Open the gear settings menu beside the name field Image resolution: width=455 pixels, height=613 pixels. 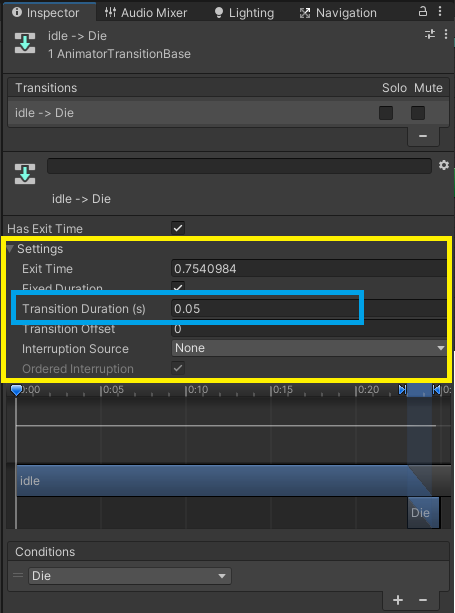tap(444, 165)
